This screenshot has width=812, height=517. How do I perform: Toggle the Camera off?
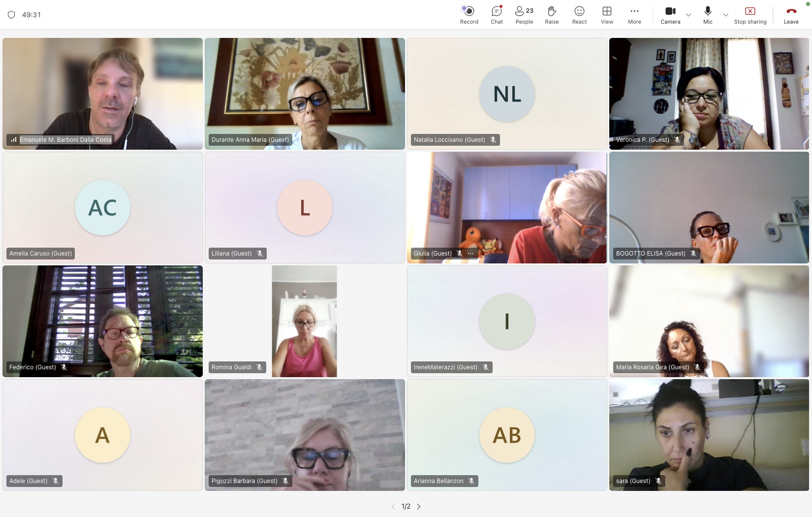[x=670, y=15]
